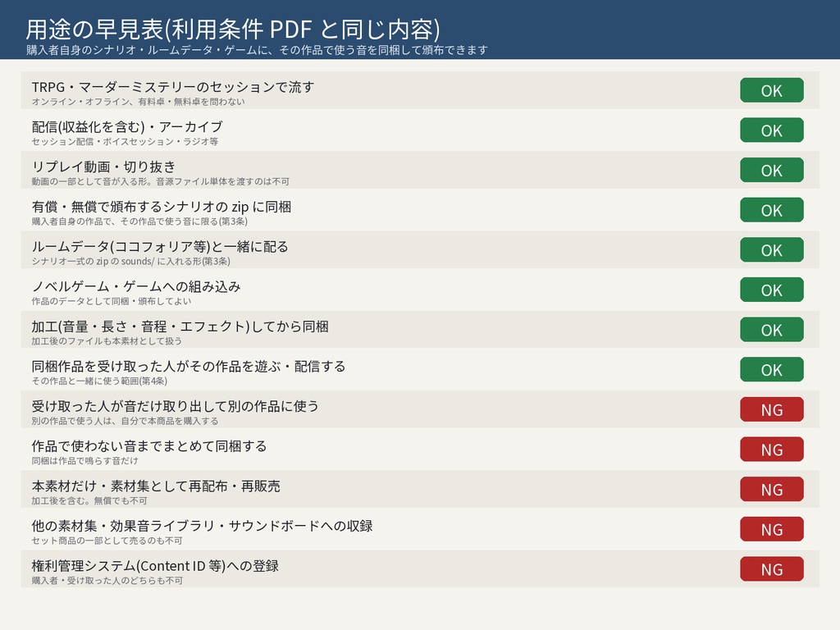Select the note "加工後を含む。無償でも不可"
This screenshot has width=840, height=630.
89,500
